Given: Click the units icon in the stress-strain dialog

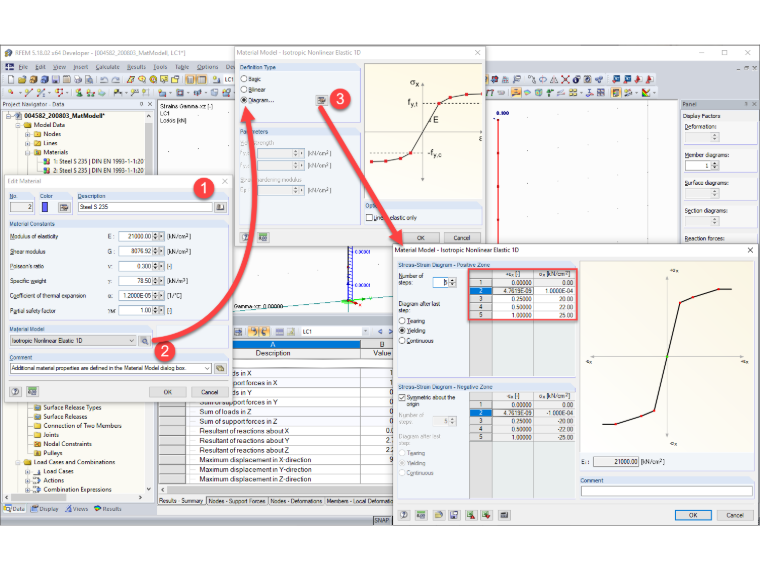Looking at the screenshot, I should click(x=421, y=515).
